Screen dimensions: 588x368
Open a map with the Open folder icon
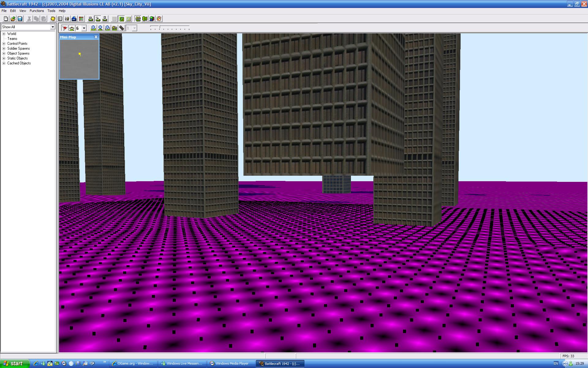tap(13, 19)
